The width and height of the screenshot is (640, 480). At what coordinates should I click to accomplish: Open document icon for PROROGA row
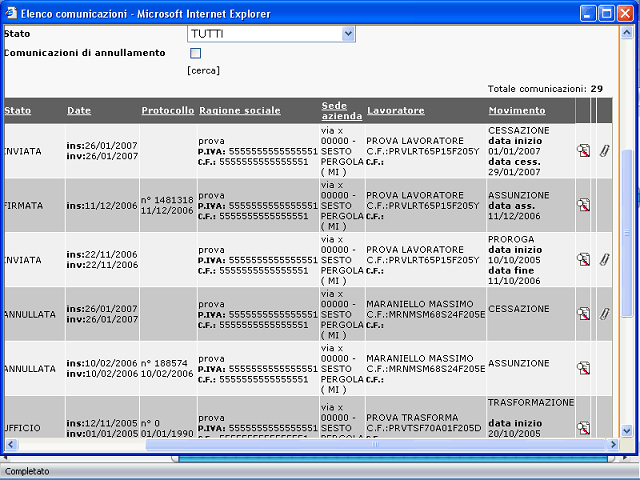pyautogui.click(x=583, y=259)
